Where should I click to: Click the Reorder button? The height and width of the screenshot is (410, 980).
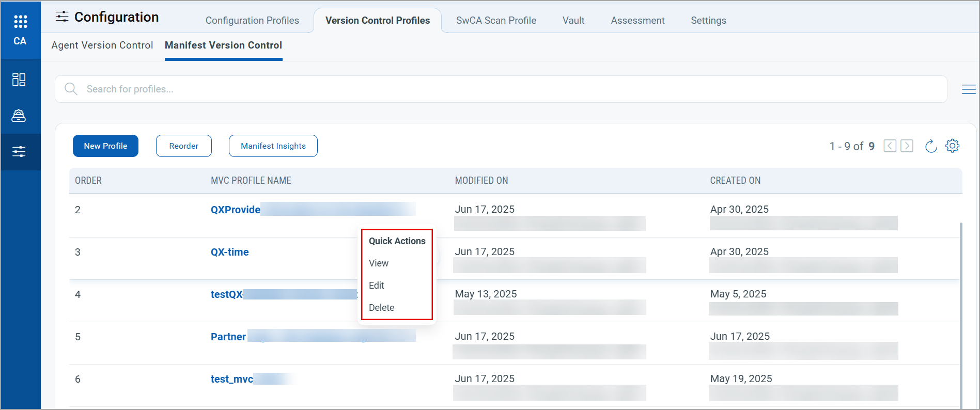click(x=184, y=146)
